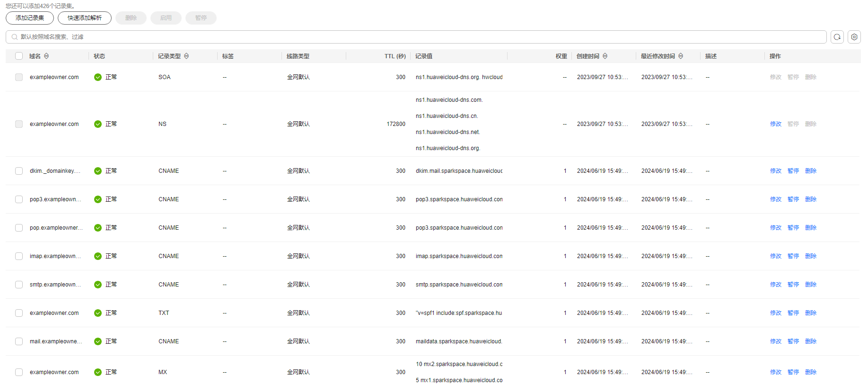Check the pop.exampleowner row checkbox

pos(19,228)
